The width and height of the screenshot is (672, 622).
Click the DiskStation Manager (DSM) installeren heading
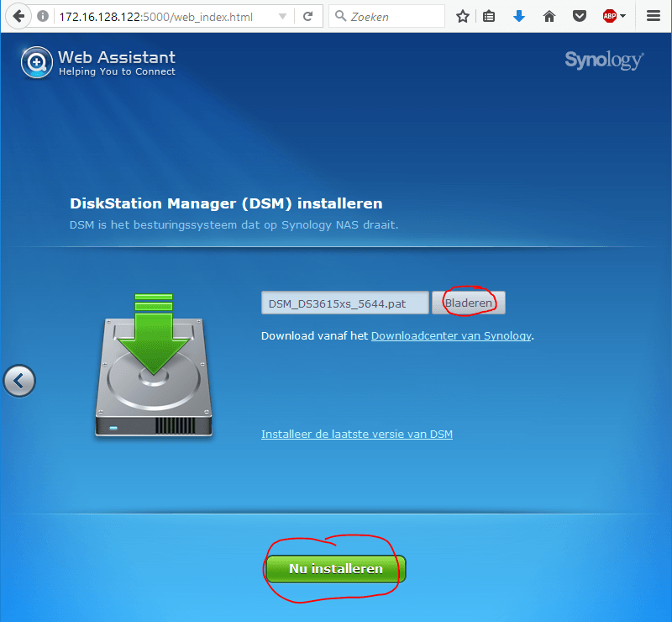pyautogui.click(x=226, y=203)
